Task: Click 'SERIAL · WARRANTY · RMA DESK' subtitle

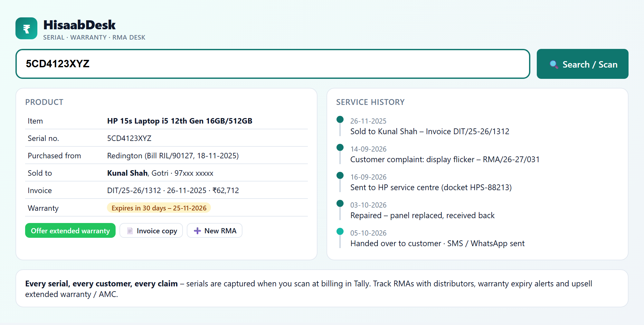Action: point(94,37)
